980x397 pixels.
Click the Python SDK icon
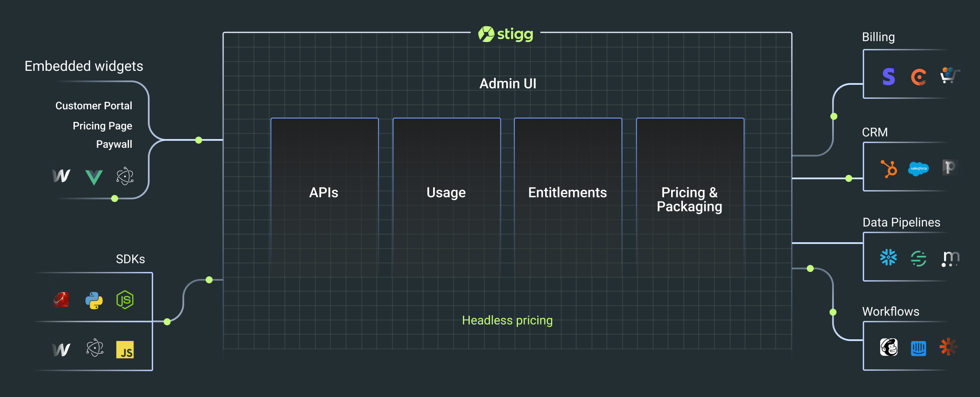point(94,300)
